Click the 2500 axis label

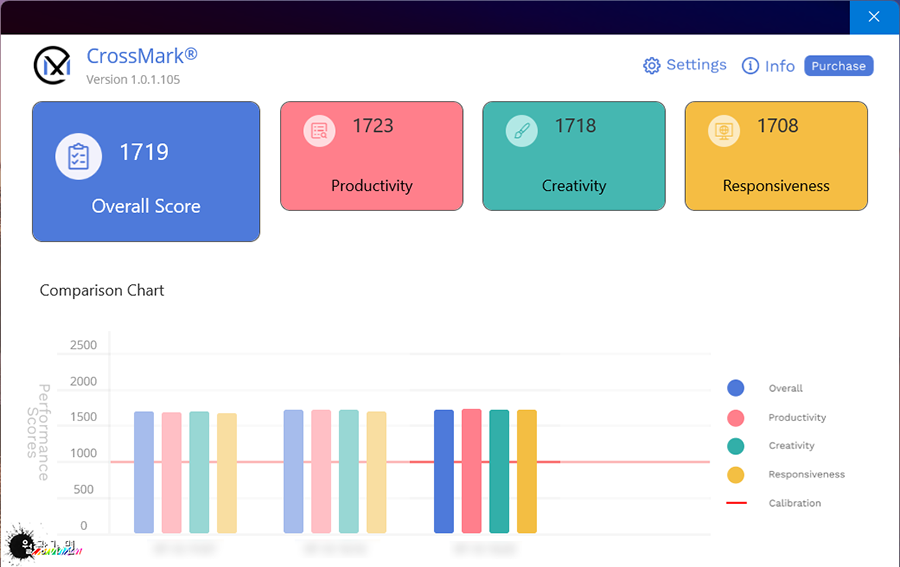click(x=83, y=345)
